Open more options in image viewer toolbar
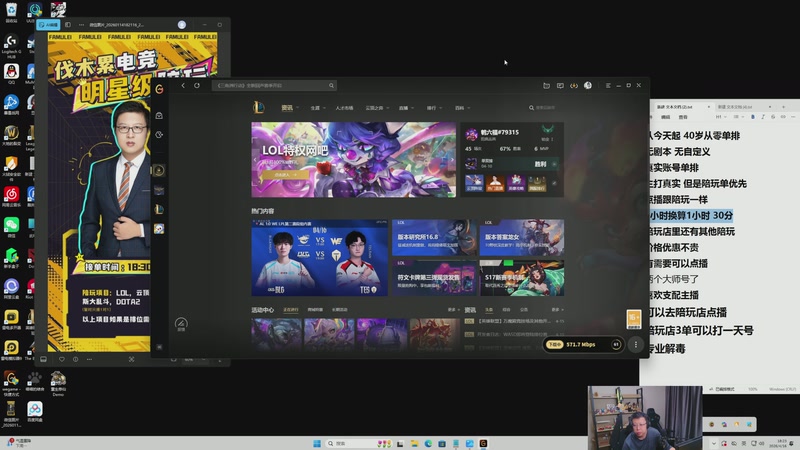Image resolution: width=800 pixels, height=450 pixels. (89, 359)
